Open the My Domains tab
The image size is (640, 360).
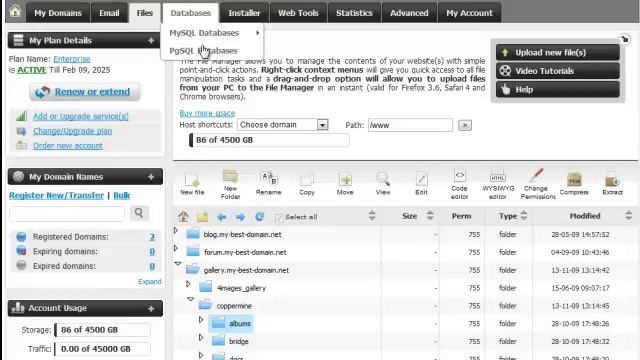coord(58,13)
